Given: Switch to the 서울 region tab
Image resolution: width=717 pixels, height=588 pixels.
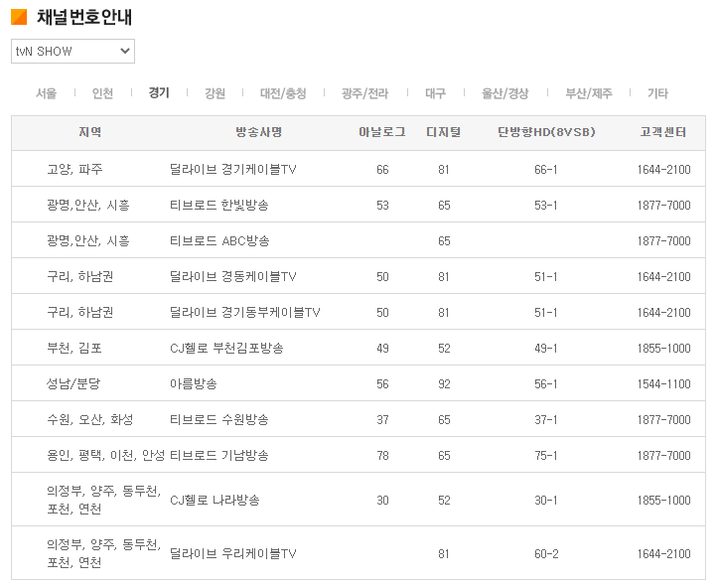Looking at the screenshot, I should point(47,93).
